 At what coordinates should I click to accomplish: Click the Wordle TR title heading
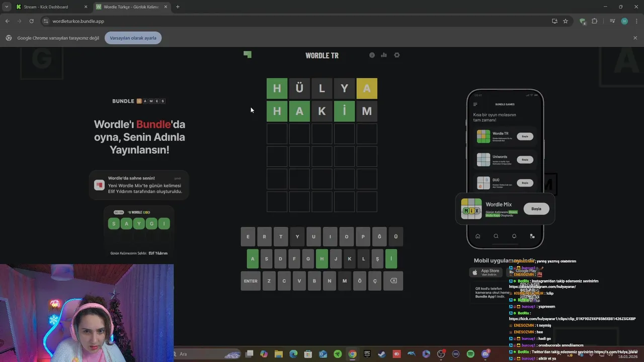coord(322,55)
